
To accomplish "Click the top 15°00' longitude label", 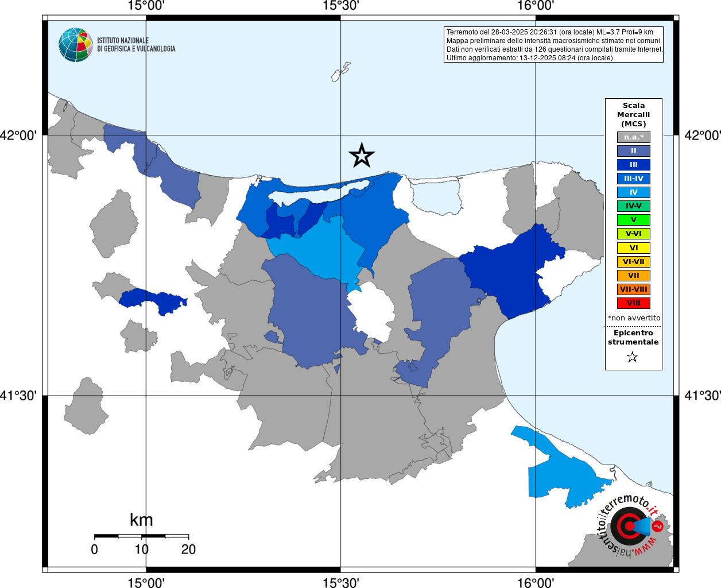I will [146, 6].
